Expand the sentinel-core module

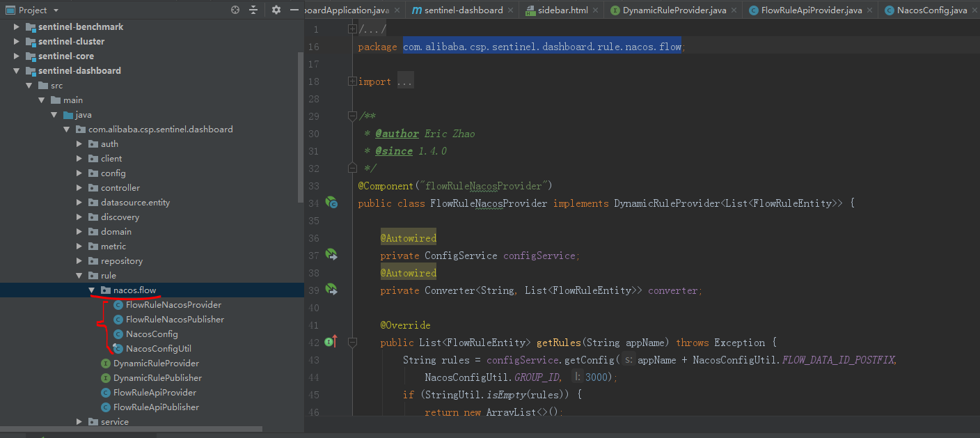click(x=17, y=56)
